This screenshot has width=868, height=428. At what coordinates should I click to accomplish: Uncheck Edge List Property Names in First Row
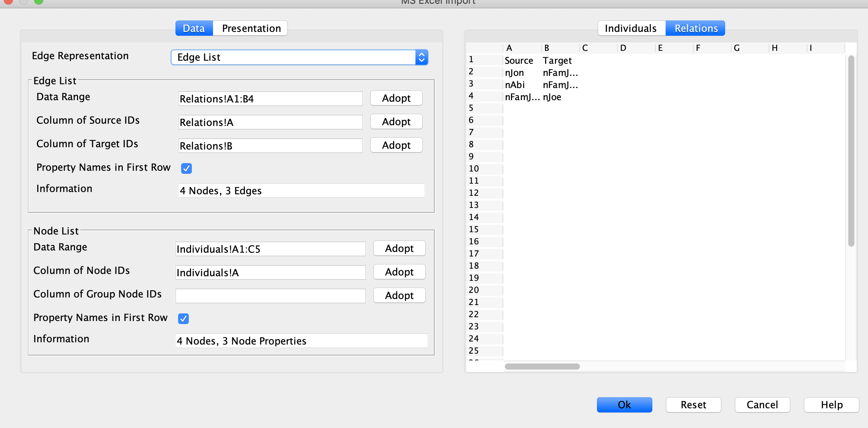point(186,168)
